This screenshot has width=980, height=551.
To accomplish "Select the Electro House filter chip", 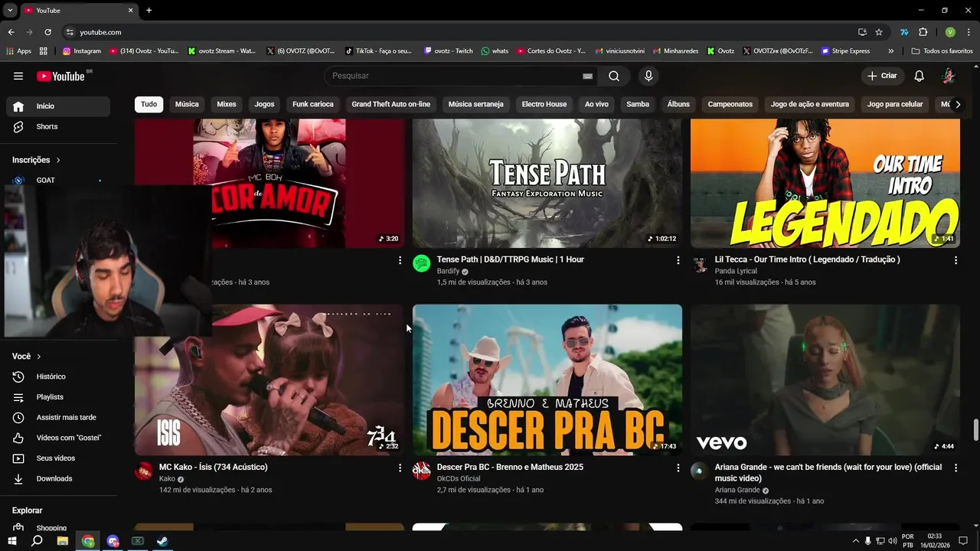I will point(544,104).
